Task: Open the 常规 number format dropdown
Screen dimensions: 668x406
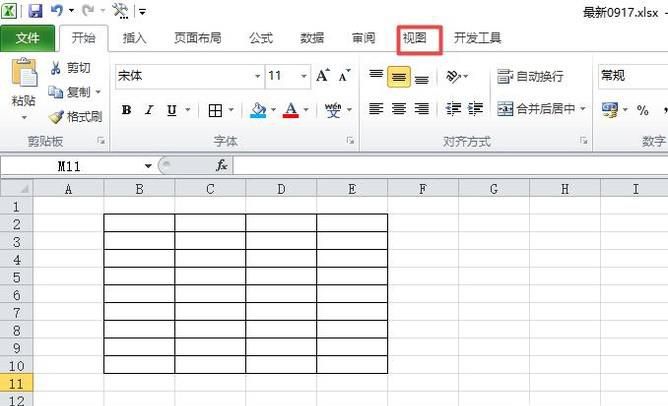Action: [633, 76]
